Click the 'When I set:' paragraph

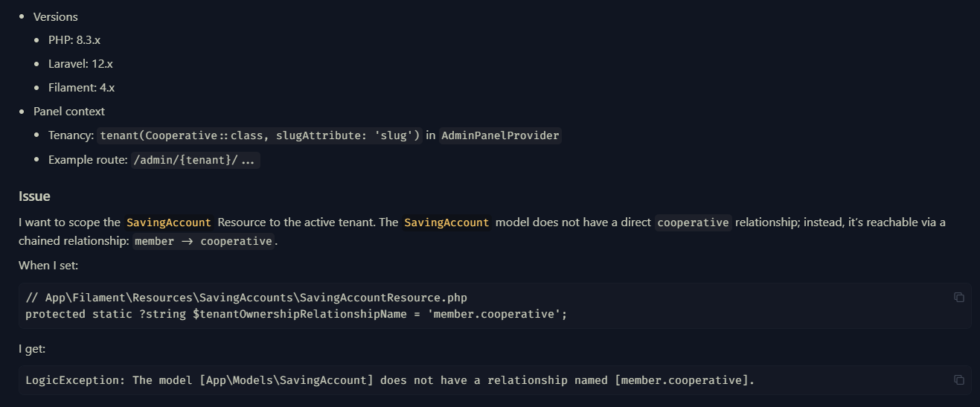(48, 266)
